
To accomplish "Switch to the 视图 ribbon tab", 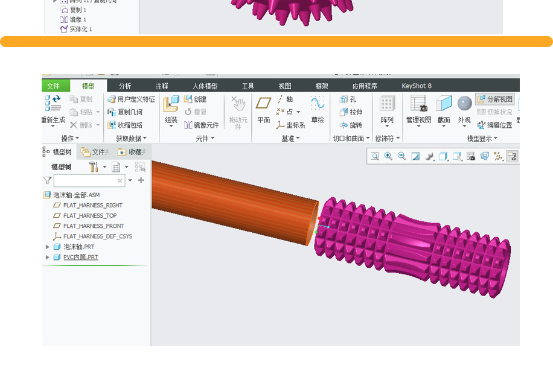I will (285, 86).
